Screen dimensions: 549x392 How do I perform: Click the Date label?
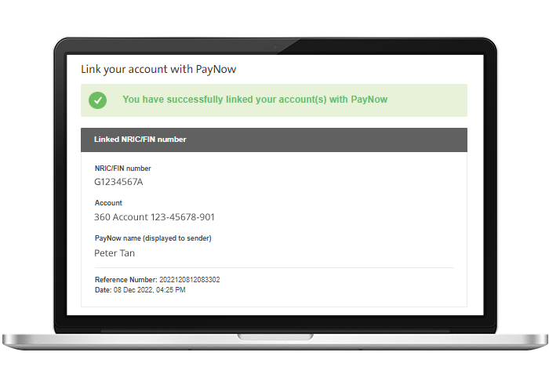pos(103,290)
